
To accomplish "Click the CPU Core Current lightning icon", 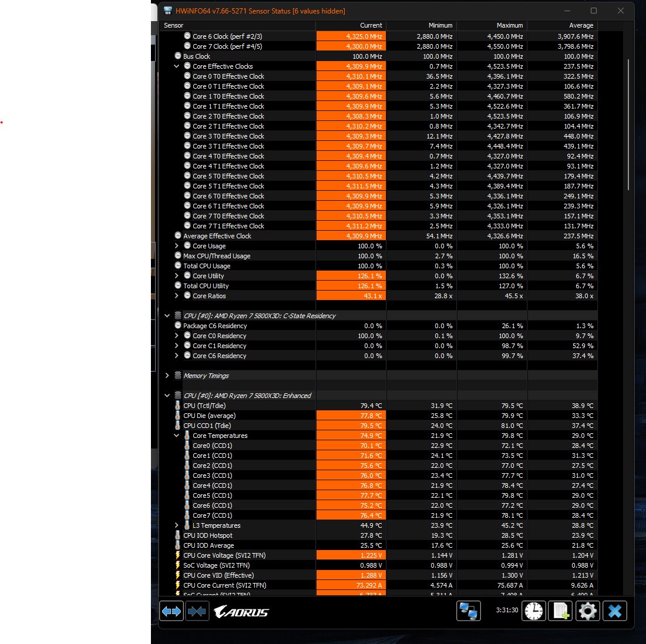I will click(178, 585).
